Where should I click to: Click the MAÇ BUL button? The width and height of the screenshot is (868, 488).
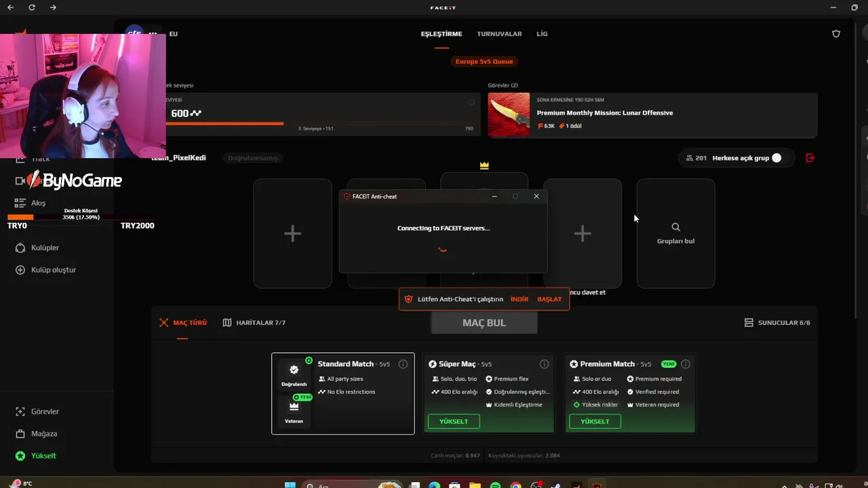[x=484, y=323]
